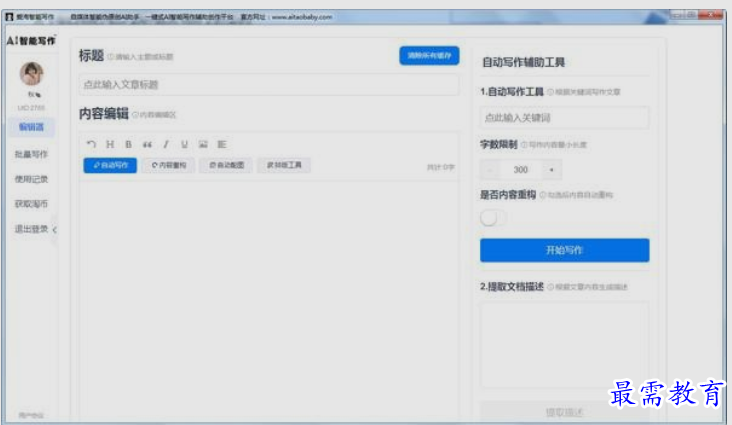This screenshot has height=425, width=732.
Task: Click the 自动配图 button
Action: coord(226,165)
